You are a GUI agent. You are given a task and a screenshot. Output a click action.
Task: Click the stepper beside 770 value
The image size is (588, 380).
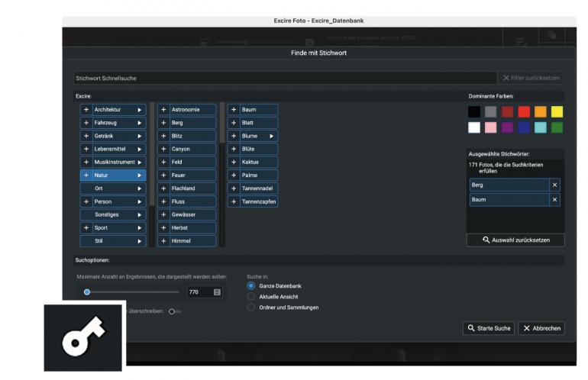pos(217,292)
